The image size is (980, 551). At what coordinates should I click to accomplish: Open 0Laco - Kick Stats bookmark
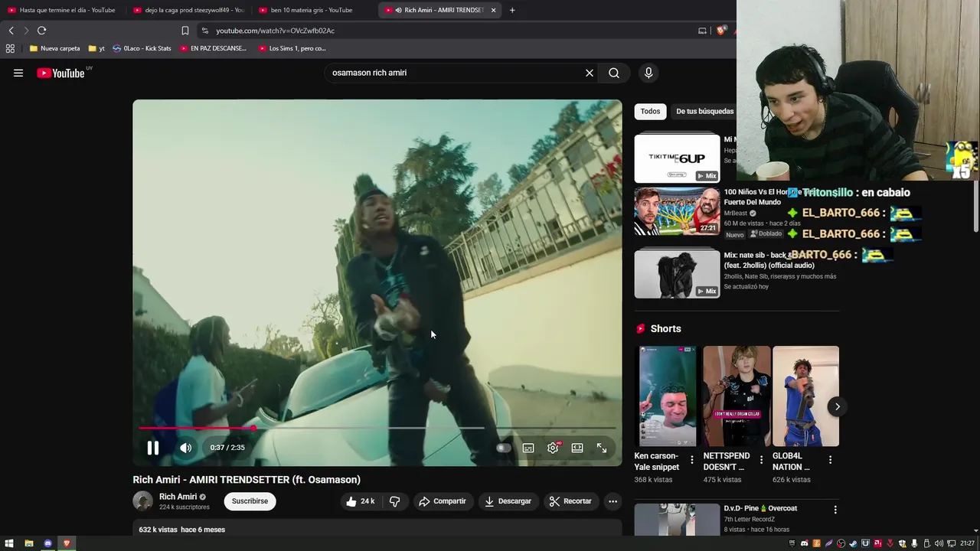[142, 48]
